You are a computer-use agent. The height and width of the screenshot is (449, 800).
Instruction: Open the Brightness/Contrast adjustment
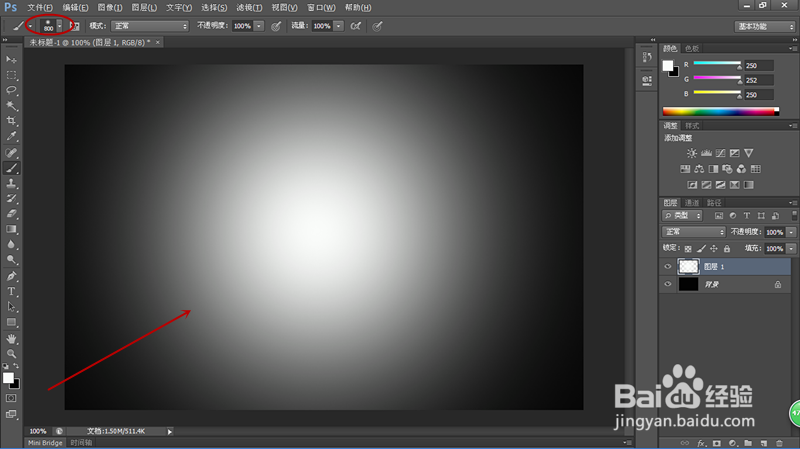pos(692,153)
